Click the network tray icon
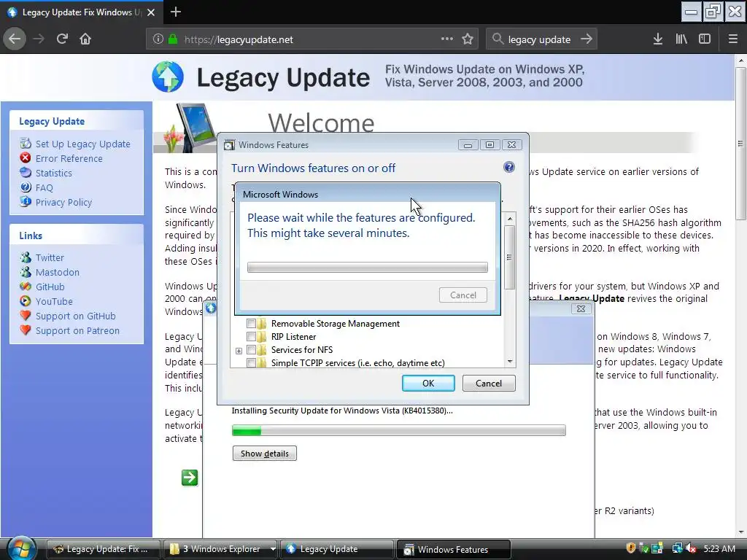747x560 pixels. [x=676, y=548]
